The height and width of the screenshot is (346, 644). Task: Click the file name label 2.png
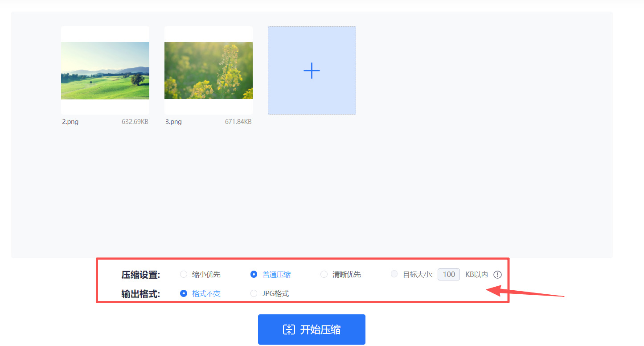[x=70, y=121]
